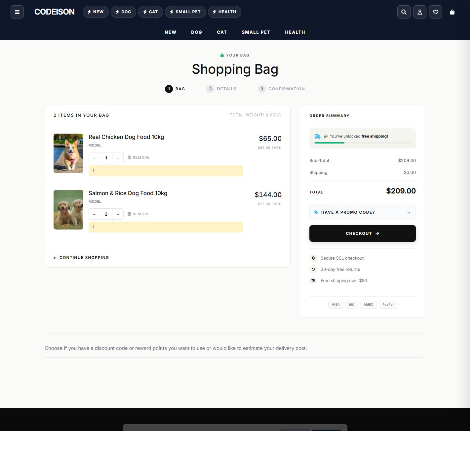The image size is (476, 463).
Task: Click the MC payment badge
Action: tap(352, 305)
